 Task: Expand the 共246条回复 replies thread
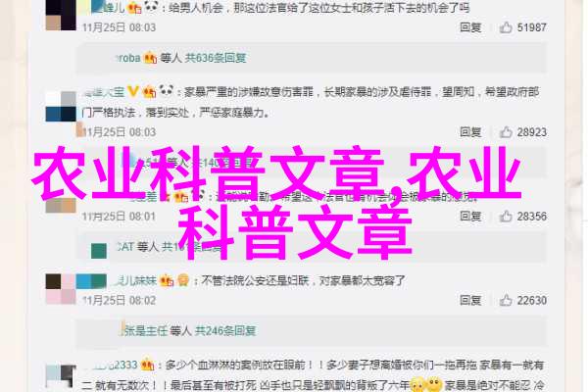tap(225, 330)
